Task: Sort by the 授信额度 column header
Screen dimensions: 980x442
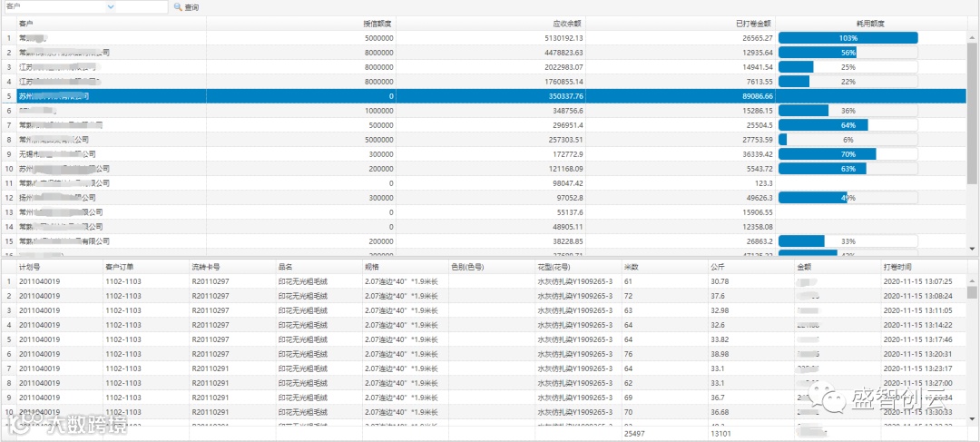Action: click(x=377, y=23)
